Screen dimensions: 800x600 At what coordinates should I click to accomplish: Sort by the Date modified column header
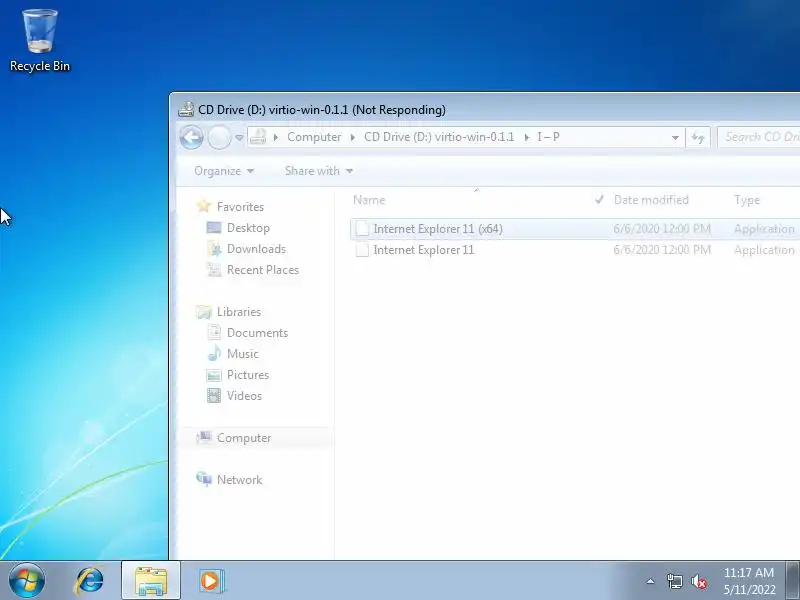[651, 200]
